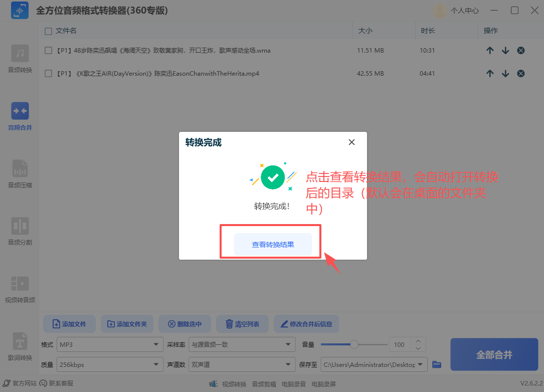Expand the 质量 256kbps dropdown

pyautogui.click(x=109, y=364)
